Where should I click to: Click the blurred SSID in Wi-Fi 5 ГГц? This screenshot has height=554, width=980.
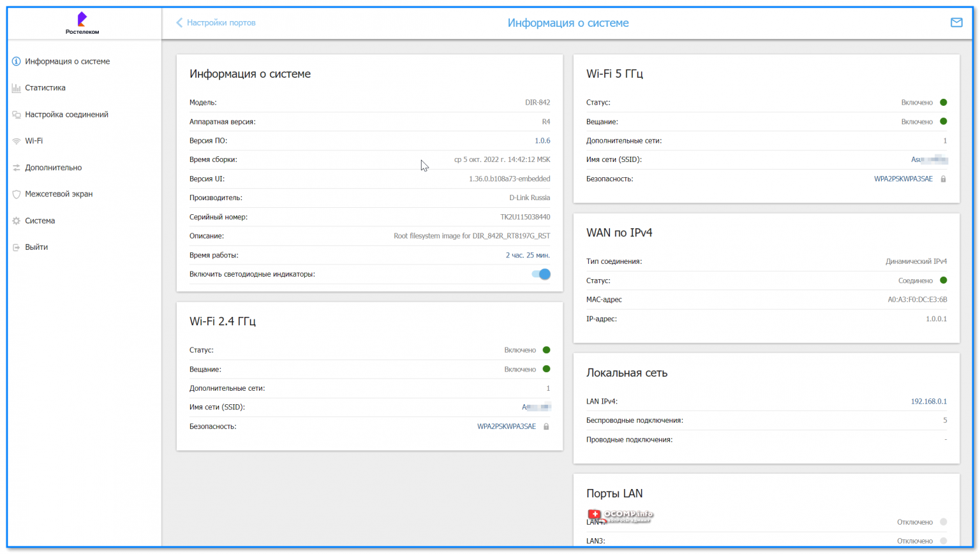[x=929, y=160]
